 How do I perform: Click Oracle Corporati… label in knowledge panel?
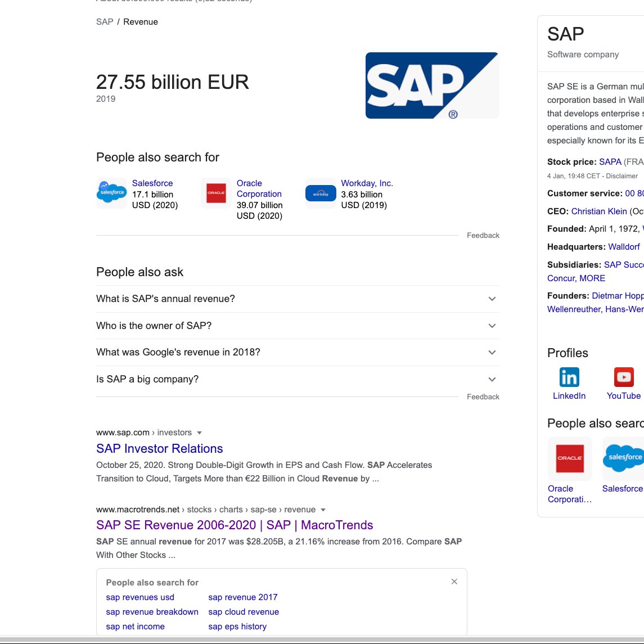[x=570, y=494]
